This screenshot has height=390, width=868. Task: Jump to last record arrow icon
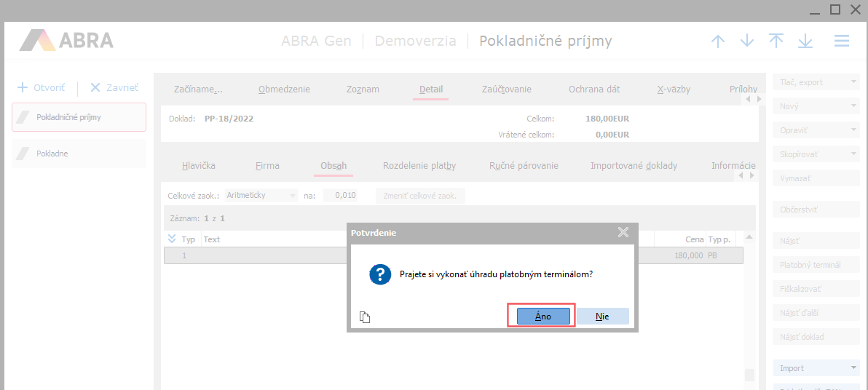805,41
